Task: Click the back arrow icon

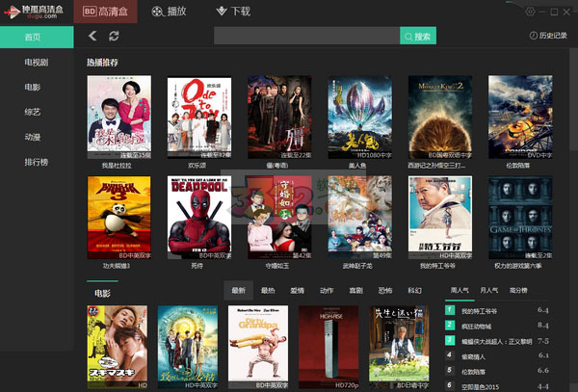Action: (x=92, y=36)
